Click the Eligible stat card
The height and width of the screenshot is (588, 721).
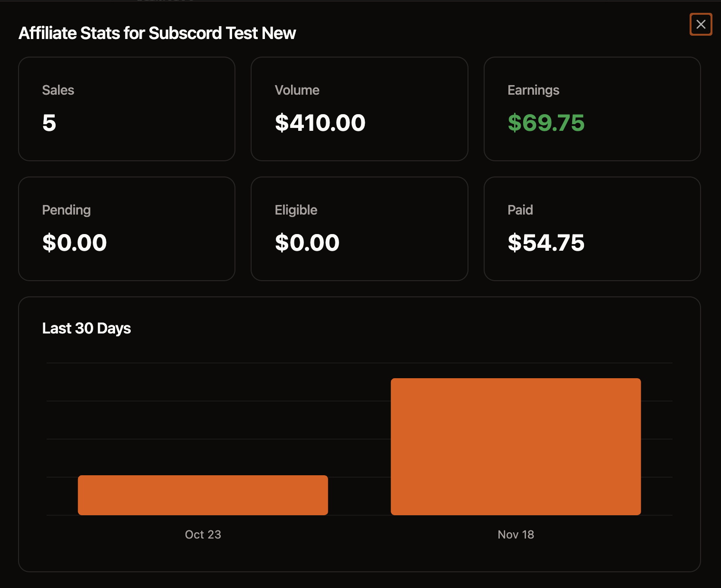coord(359,228)
